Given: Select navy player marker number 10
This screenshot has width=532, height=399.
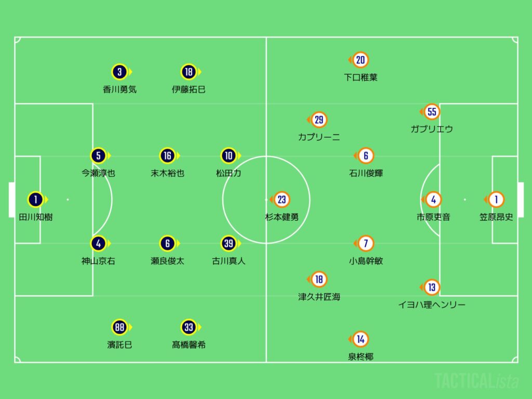Looking at the screenshot, I should click(229, 155).
